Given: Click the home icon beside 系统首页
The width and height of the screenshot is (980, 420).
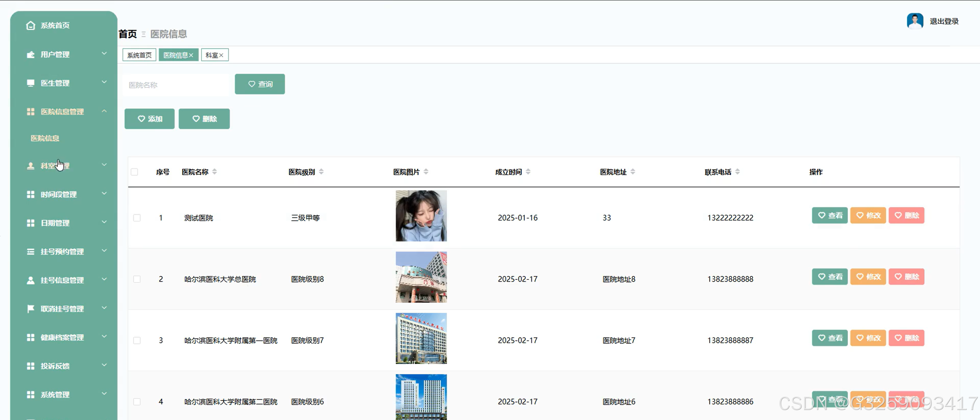Looking at the screenshot, I should (x=30, y=25).
